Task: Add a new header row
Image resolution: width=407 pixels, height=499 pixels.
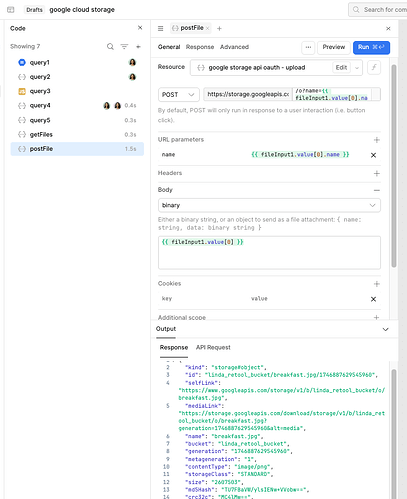Action: pyautogui.click(x=377, y=173)
